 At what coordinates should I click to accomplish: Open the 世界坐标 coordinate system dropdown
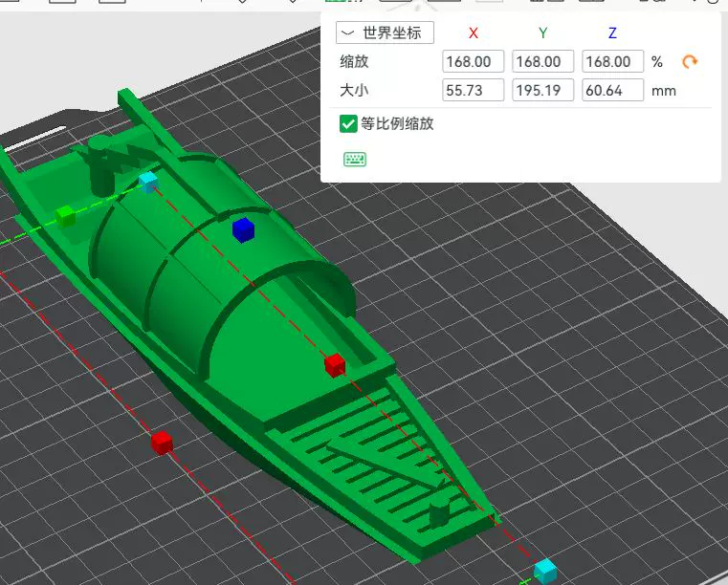(x=385, y=32)
